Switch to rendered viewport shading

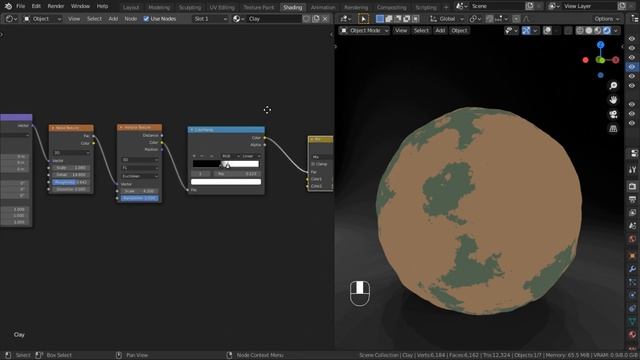(x=607, y=31)
